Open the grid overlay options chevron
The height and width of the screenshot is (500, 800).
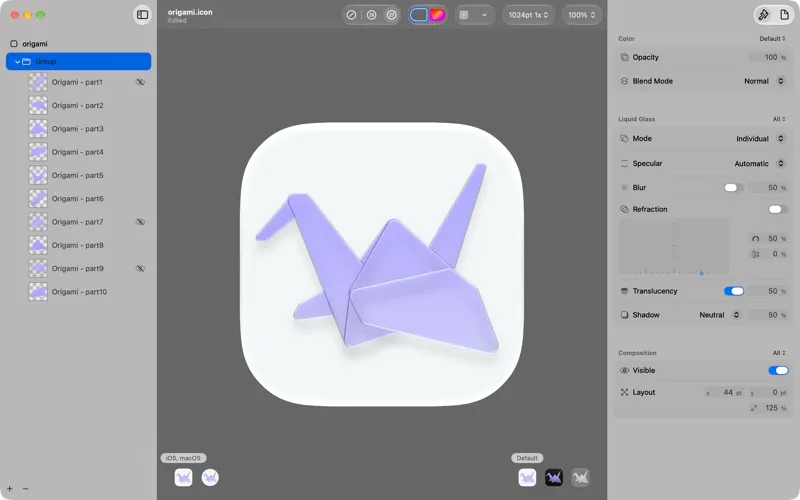click(484, 15)
